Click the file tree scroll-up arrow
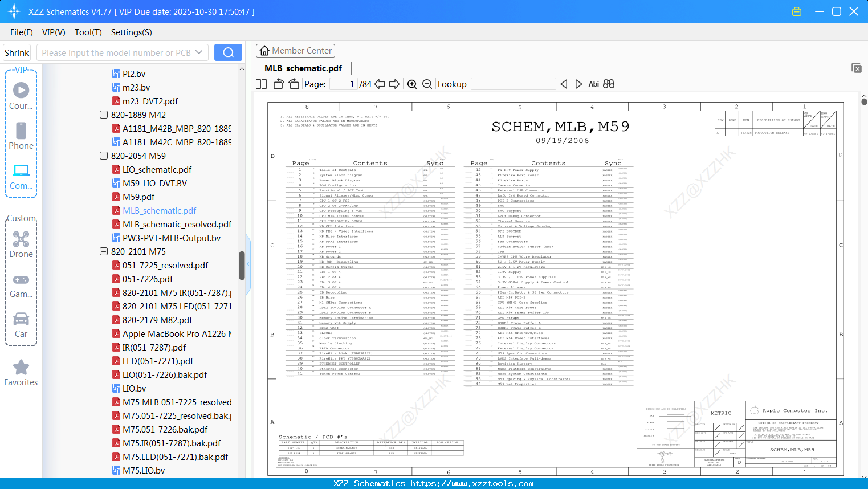Viewport: 868px width, 489px height. click(x=242, y=69)
